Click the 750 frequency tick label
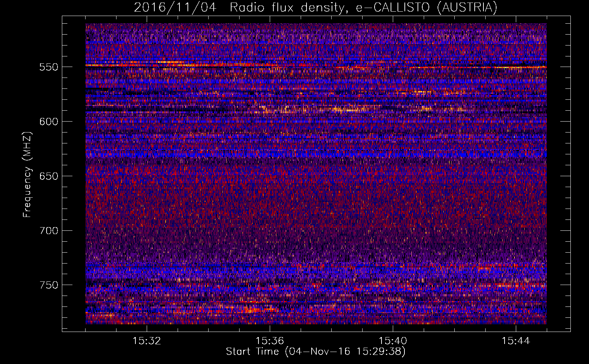The image size is (589, 364). coord(49,285)
